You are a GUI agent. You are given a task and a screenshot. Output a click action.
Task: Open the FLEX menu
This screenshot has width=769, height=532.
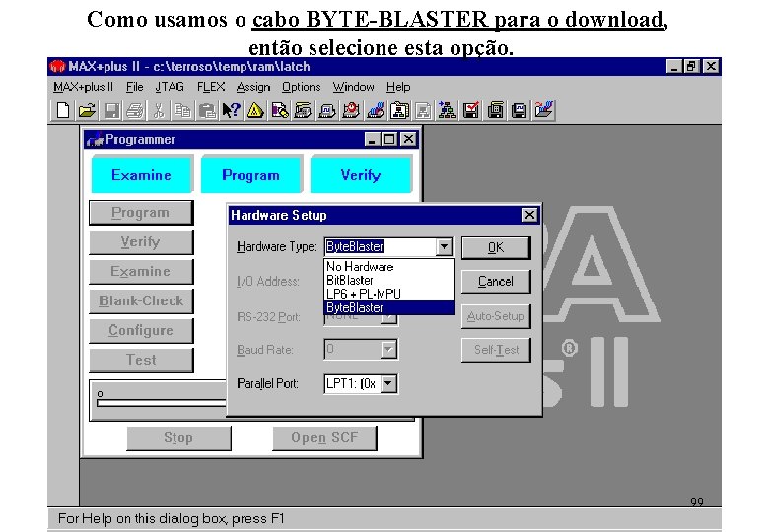pos(211,87)
